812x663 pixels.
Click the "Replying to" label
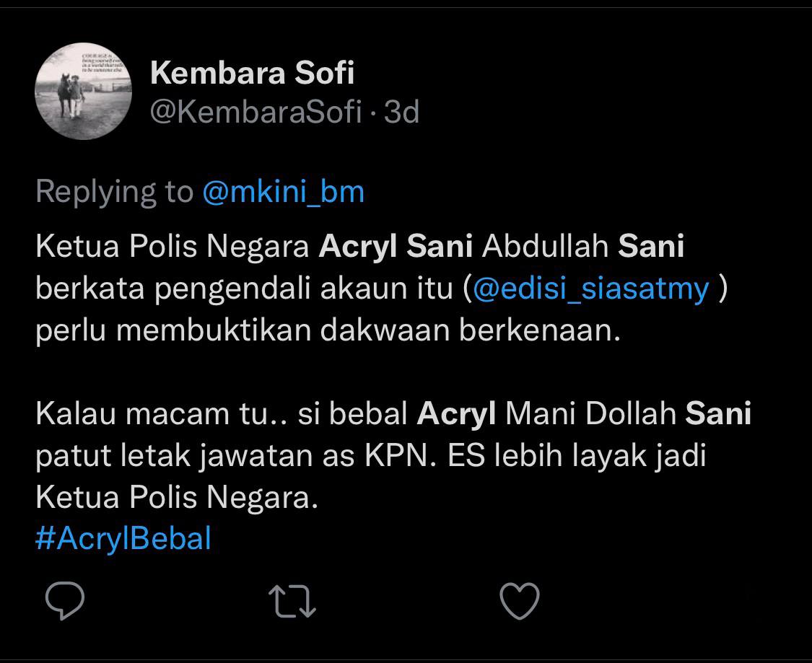(114, 191)
